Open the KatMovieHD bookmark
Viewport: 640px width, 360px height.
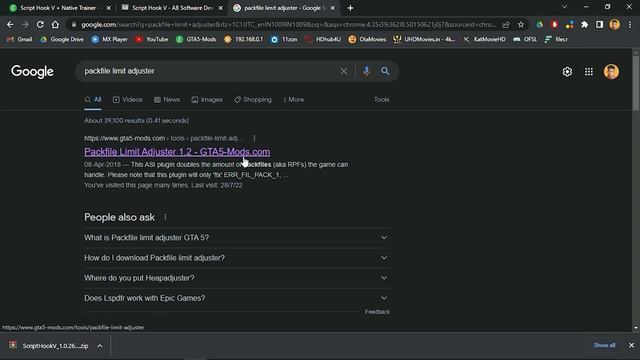484,39
